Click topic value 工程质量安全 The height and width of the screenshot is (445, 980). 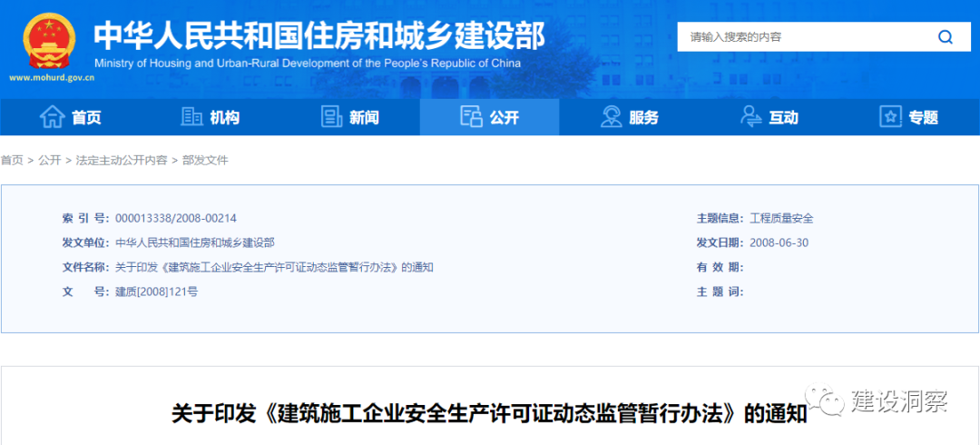(x=781, y=219)
